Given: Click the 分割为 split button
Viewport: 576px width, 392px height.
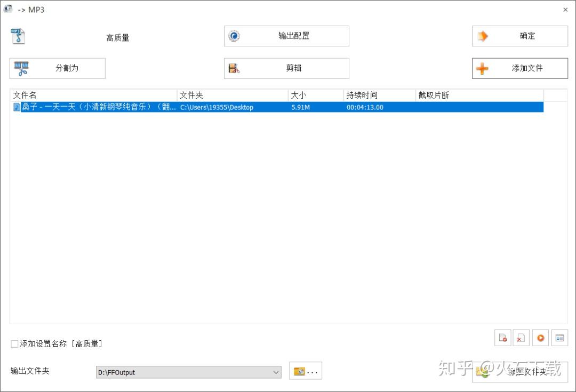Looking at the screenshot, I should [57, 68].
